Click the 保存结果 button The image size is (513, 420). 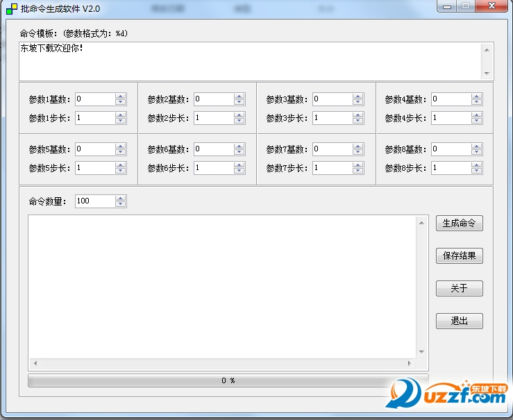click(459, 255)
